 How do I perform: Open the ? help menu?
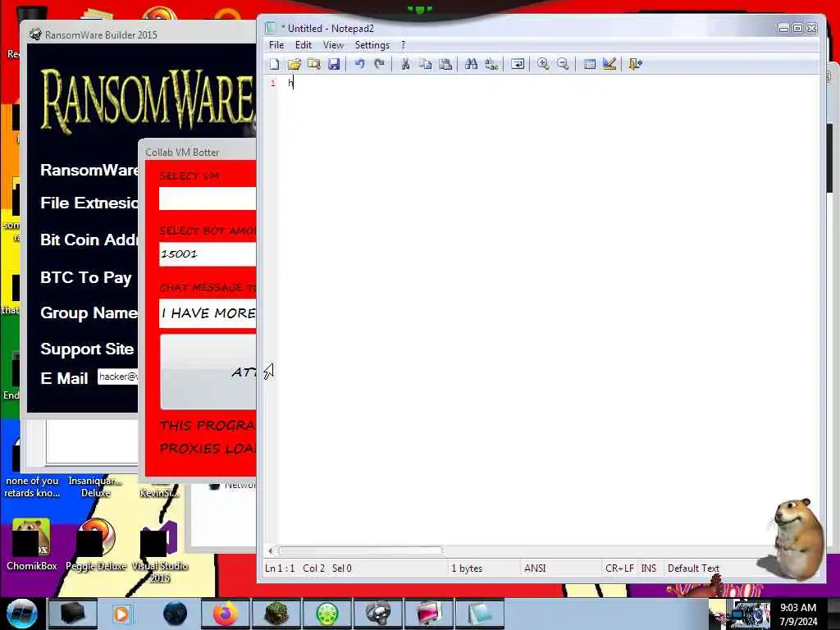(404, 45)
